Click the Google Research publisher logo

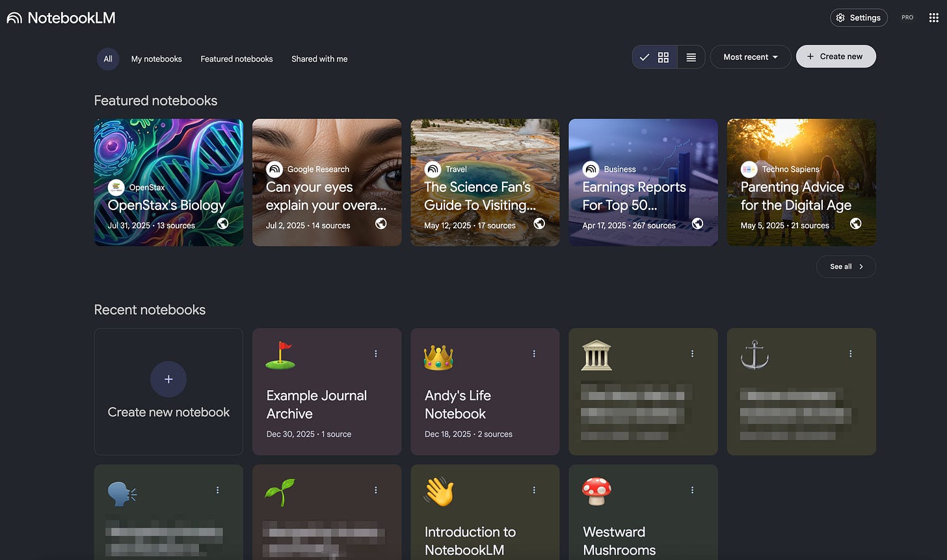pos(274,169)
